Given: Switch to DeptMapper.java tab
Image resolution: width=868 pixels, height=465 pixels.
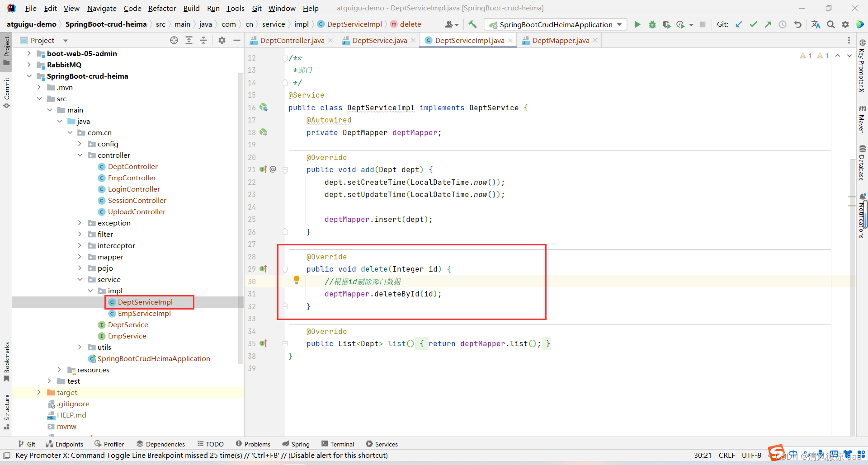Looking at the screenshot, I should pyautogui.click(x=561, y=40).
